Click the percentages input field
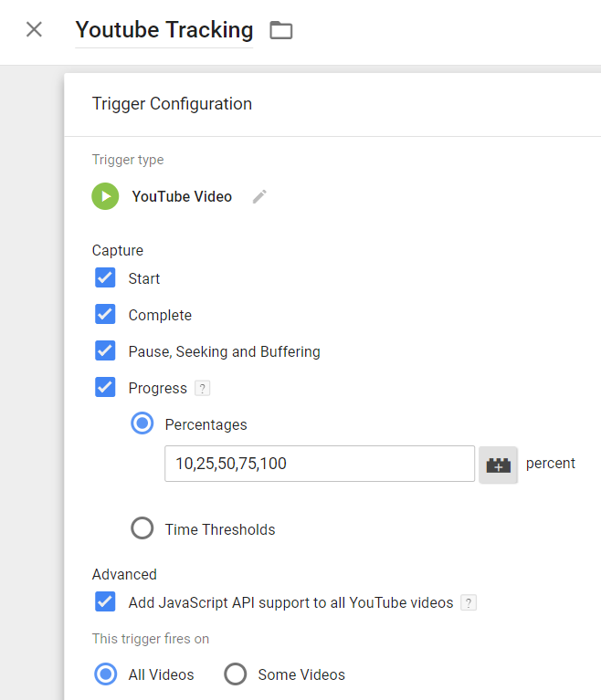This screenshot has width=601, height=700. click(320, 464)
